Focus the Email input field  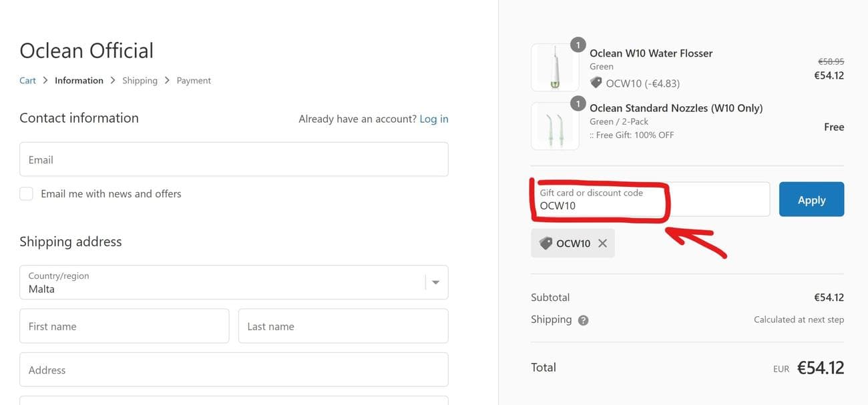click(x=234, y=159)
